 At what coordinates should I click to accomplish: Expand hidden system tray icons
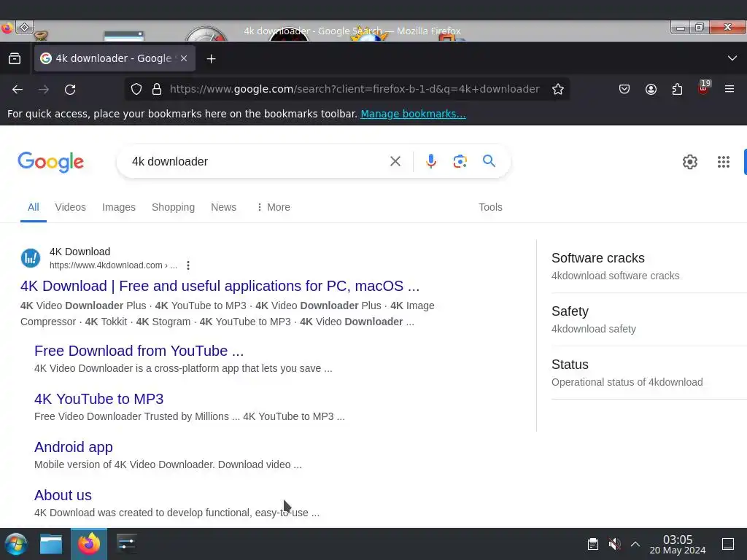635,544
